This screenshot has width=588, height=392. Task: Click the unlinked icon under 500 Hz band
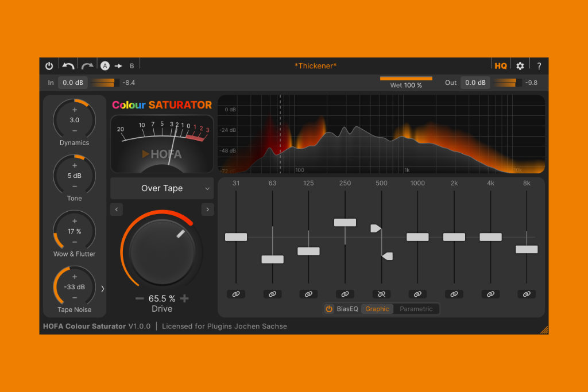click(381, 294)
